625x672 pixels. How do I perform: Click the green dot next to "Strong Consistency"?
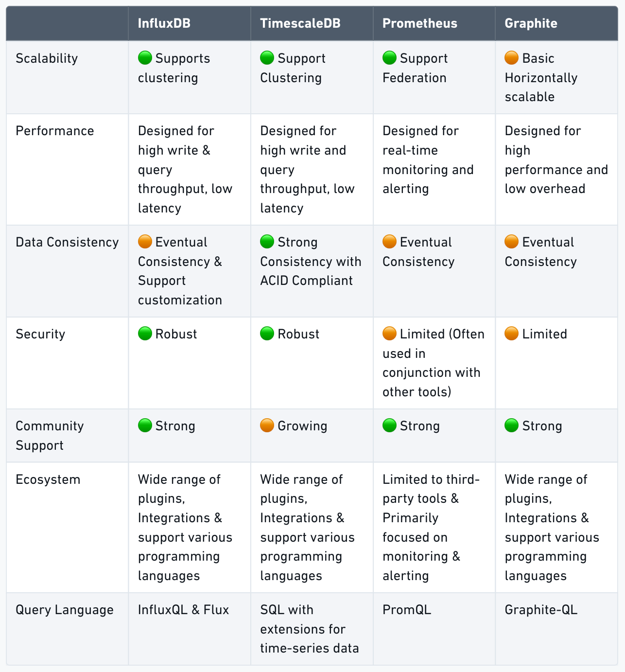pos(267,242)
